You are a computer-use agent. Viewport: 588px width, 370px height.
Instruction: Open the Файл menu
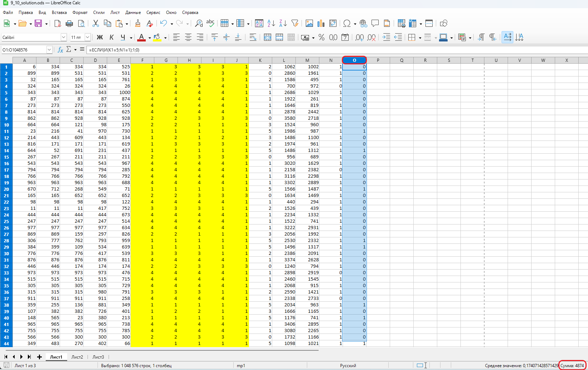(x=8, y=13)
